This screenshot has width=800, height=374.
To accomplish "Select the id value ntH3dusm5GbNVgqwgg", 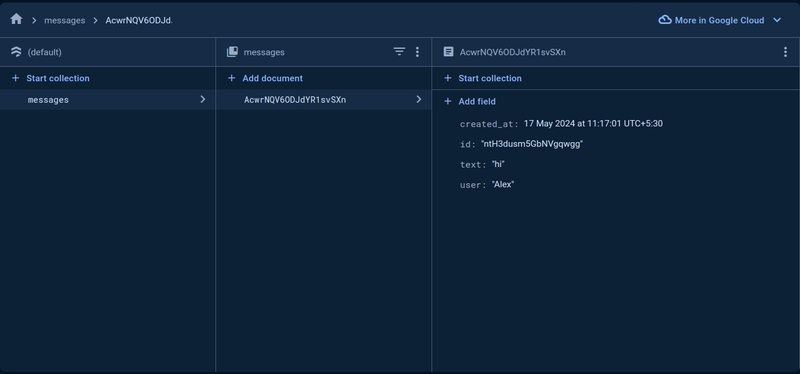I will click(532, 144).
